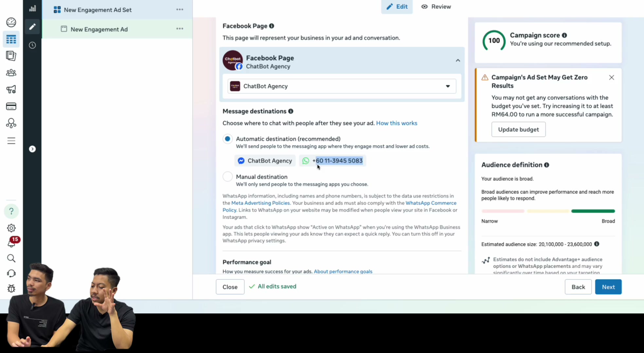Dismiss the Zero Results warning
The height and width of the screenshot is (353, 644).
coord(611,77)
